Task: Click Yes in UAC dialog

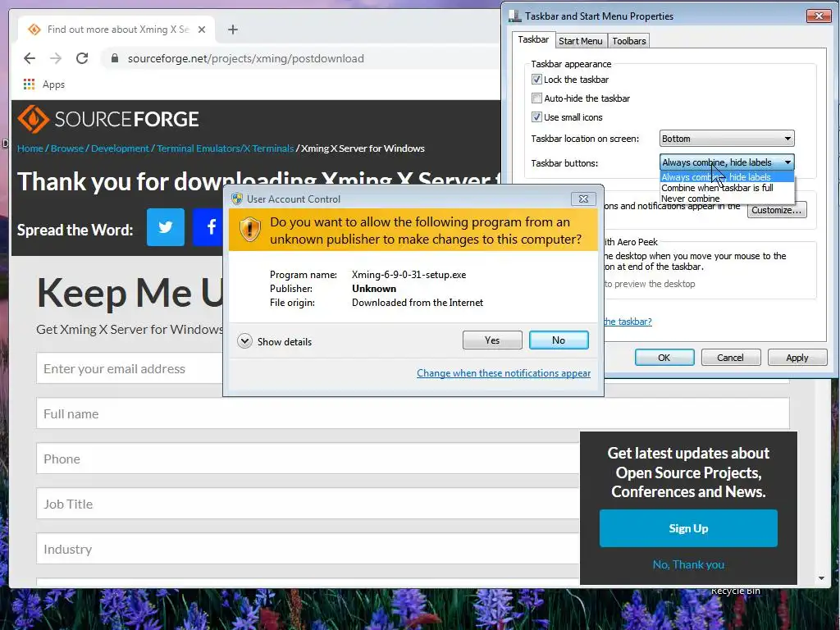Action: click(492, 340)
